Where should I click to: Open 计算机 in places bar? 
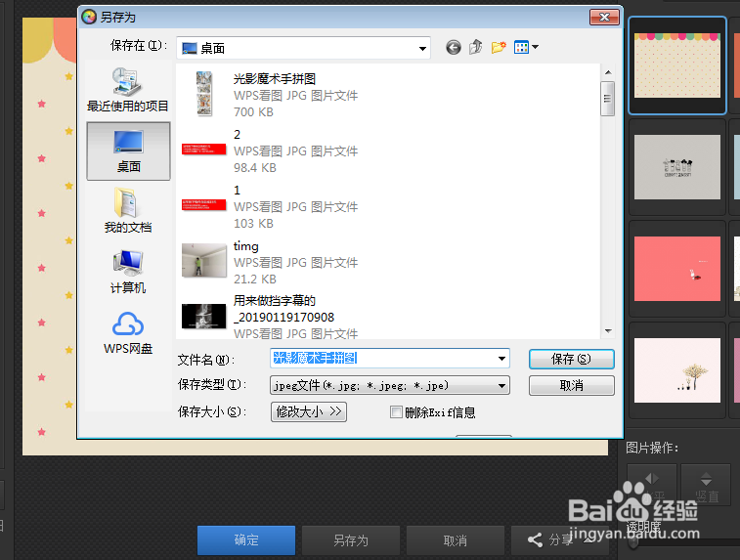tap(128, 272)
